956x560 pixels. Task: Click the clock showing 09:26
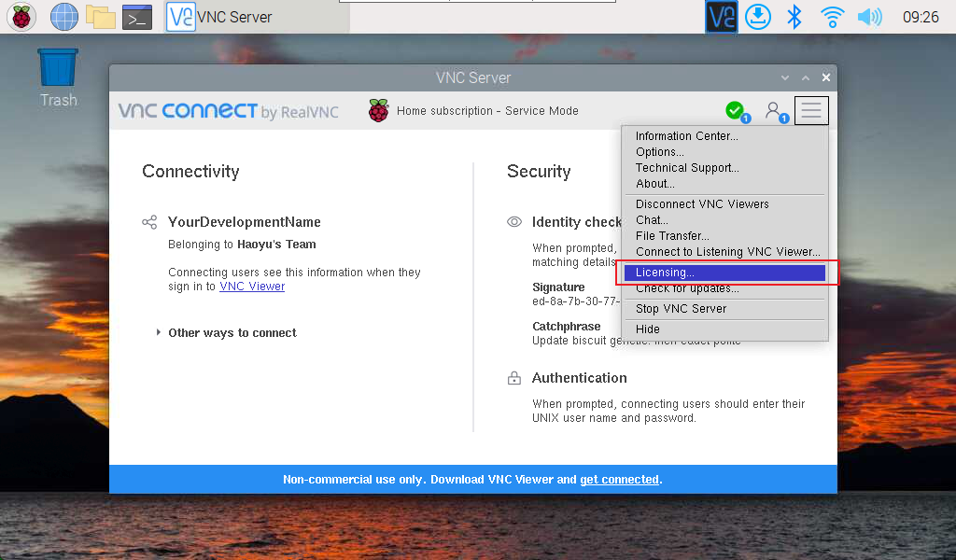[921, 17]
